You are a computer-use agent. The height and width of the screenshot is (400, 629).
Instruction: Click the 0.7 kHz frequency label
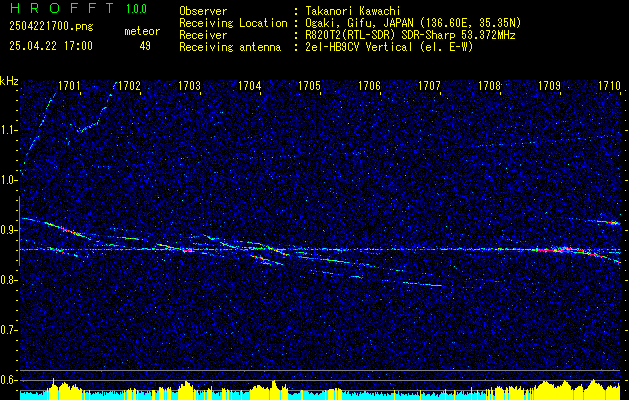[x=8, y=331]
